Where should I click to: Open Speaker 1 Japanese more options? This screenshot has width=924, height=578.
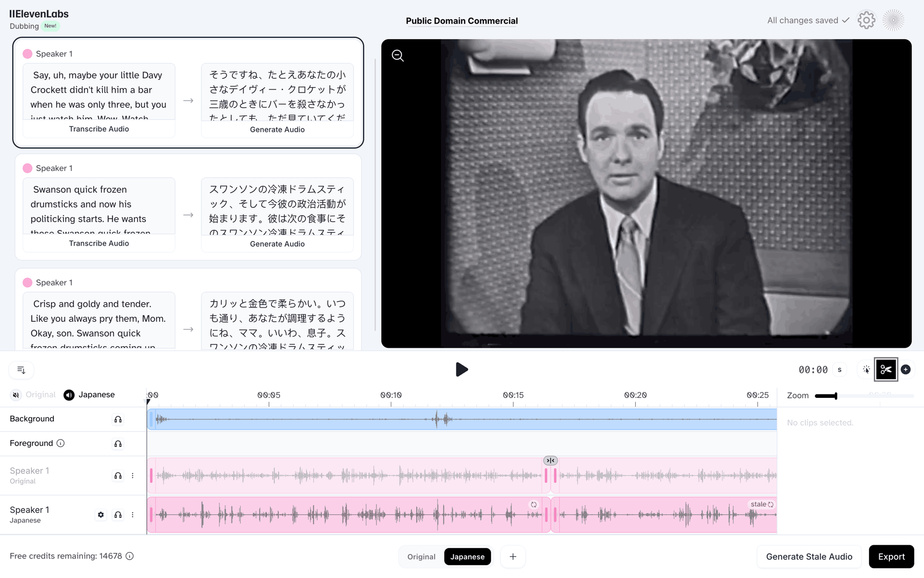click(133, 514)
